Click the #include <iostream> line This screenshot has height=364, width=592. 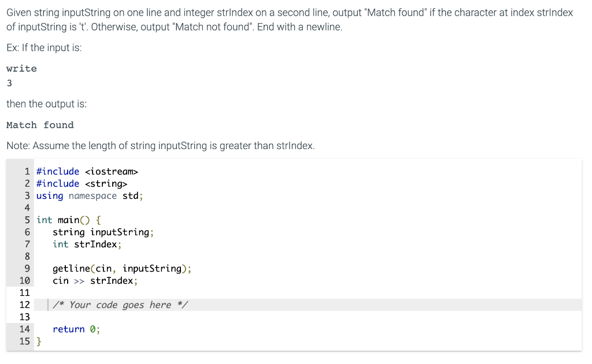click(x=87, y=172)
